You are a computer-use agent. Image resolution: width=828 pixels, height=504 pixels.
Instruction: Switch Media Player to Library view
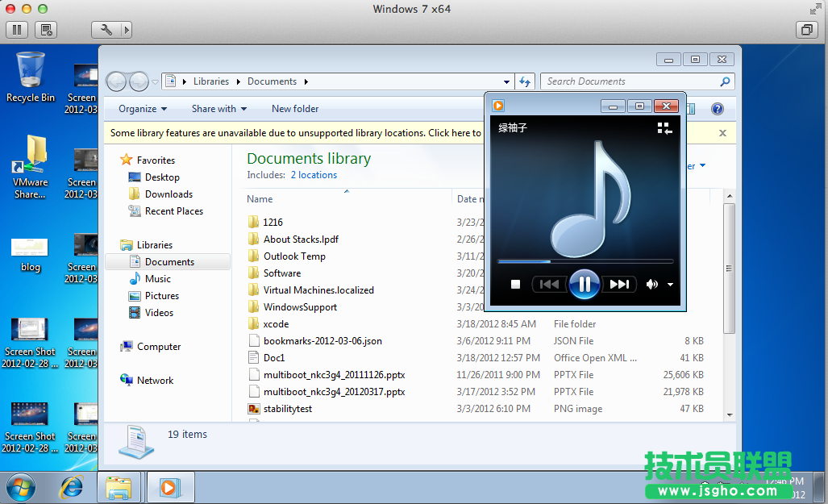click(x=664, y=128)
